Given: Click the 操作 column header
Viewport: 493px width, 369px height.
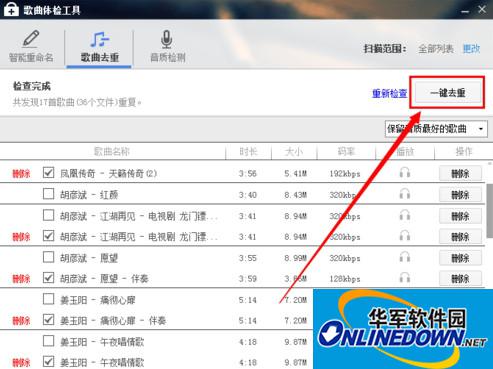Looking at the screenshot, I should [x=464, y=152].
